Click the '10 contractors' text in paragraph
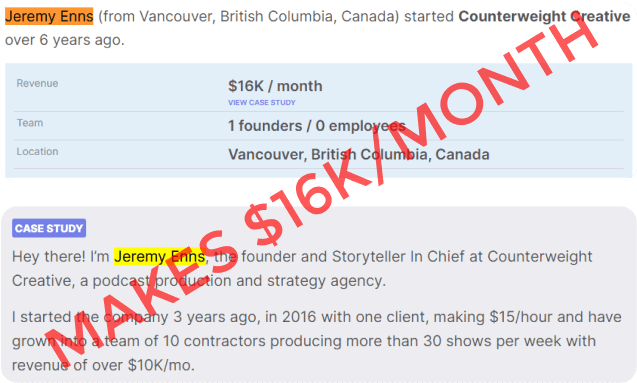The image size is (637, 383). [214, 341]
